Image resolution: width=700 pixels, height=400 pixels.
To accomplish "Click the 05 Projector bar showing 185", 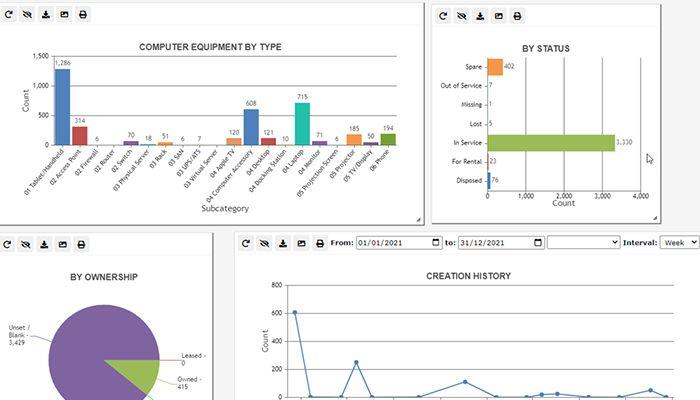I will pyautogui.click(x=354, y=140).
